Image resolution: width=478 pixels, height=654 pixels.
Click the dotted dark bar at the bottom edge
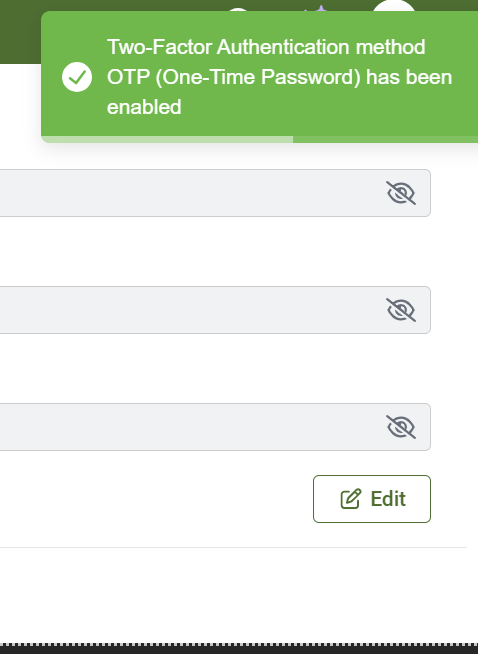coord(239,649)
